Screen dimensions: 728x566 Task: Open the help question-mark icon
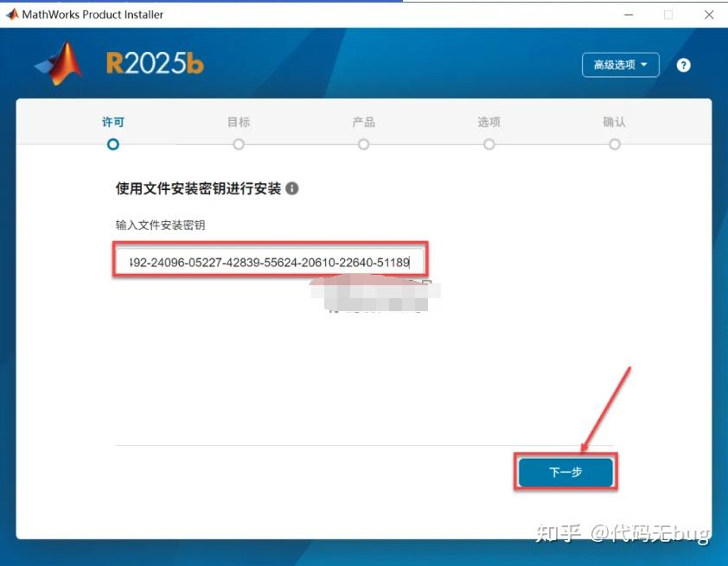683,65
